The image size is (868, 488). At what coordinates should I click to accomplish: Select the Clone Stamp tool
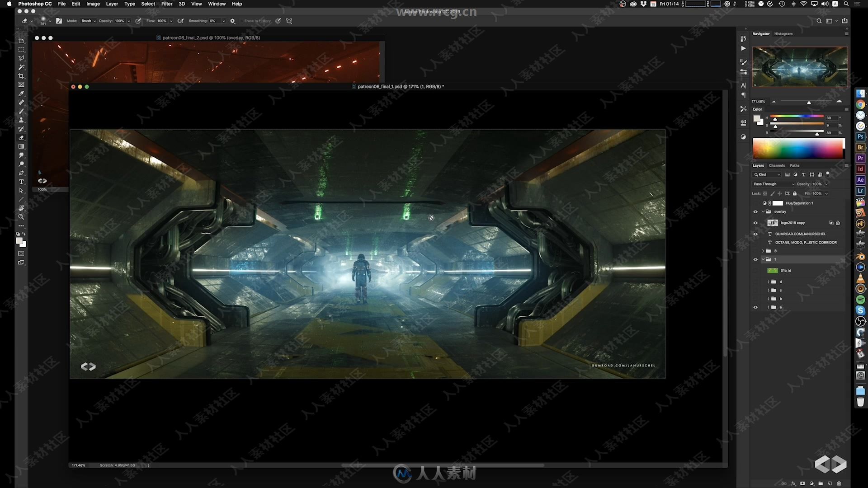[x=21, y=120]
